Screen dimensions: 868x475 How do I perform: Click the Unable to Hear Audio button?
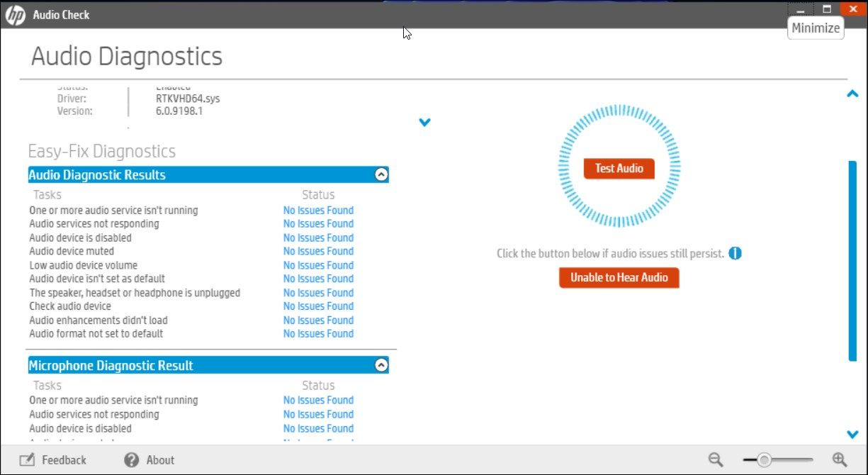(619, 277)
